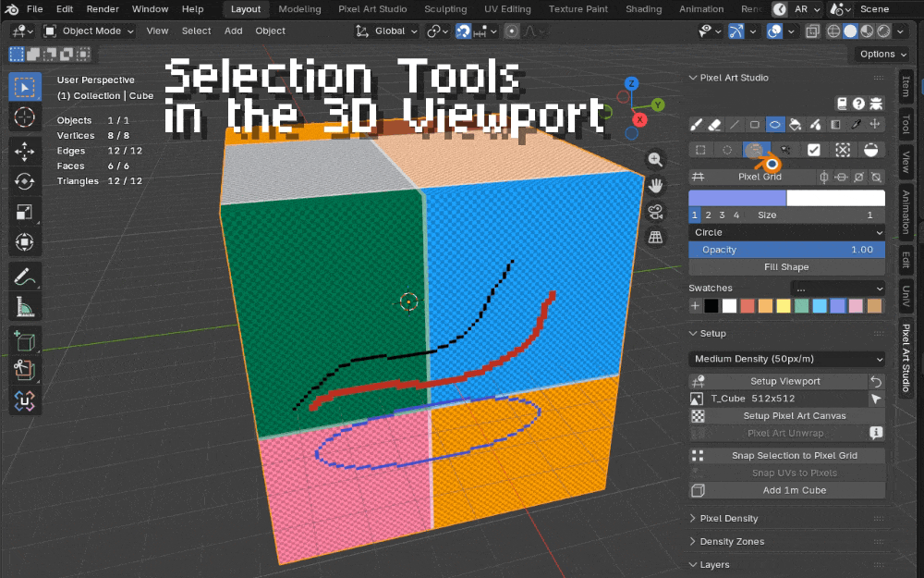Click the Add 1m Cube button
The width and height of the screenshot is (924, 578).
pyautogui.click(x=786, y=490)
